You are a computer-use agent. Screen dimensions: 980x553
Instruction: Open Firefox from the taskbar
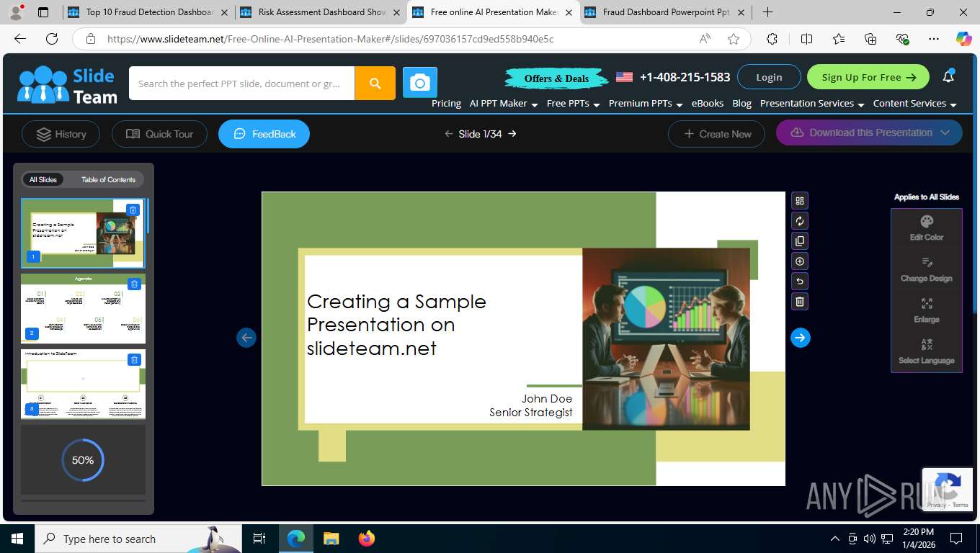point(367,539)
